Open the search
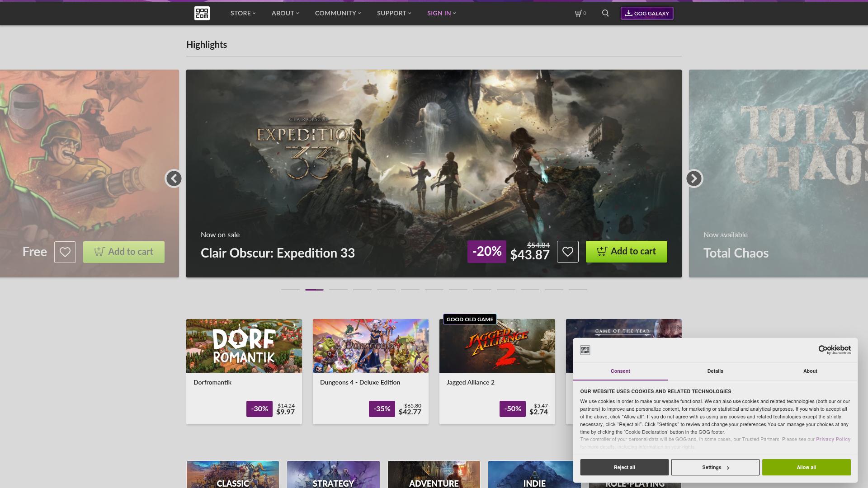Screen dimensions: 868x488 [605, 13]
